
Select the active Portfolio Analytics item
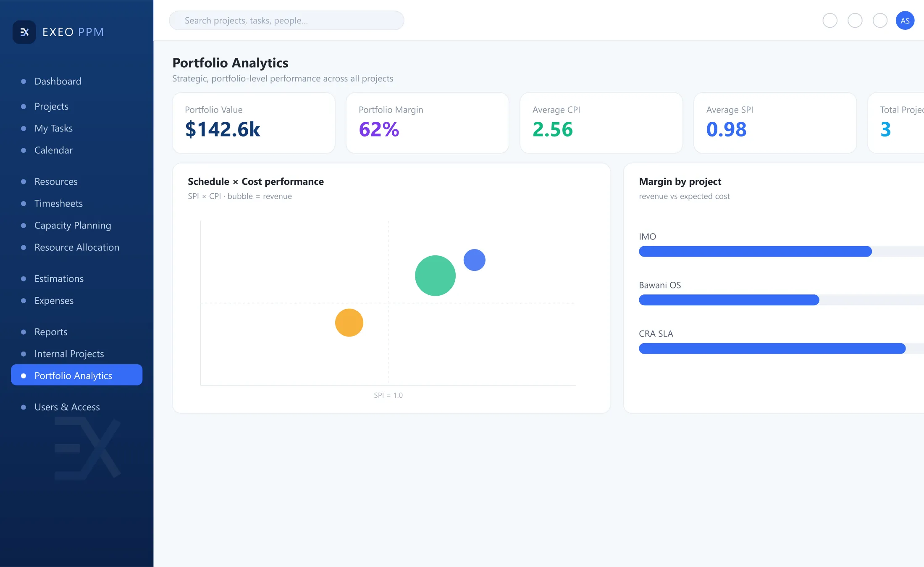(x=76, y=375)
